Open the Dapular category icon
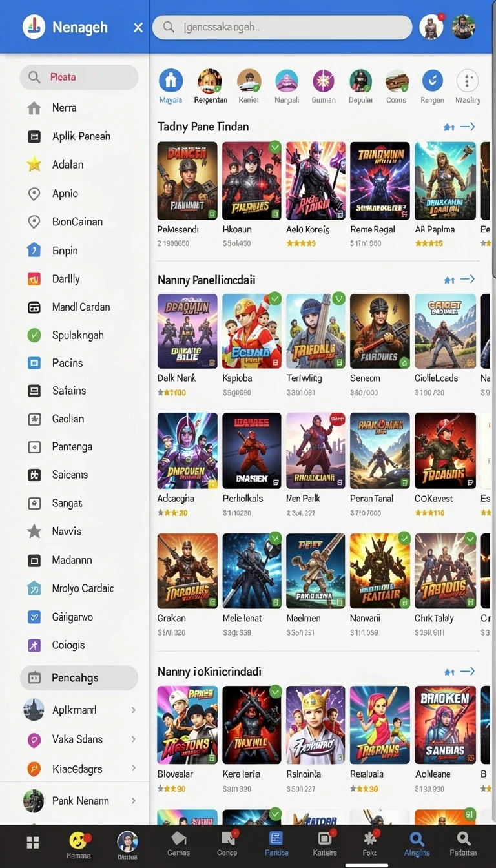Screen dimensions: 496x868 coord(360,81)
